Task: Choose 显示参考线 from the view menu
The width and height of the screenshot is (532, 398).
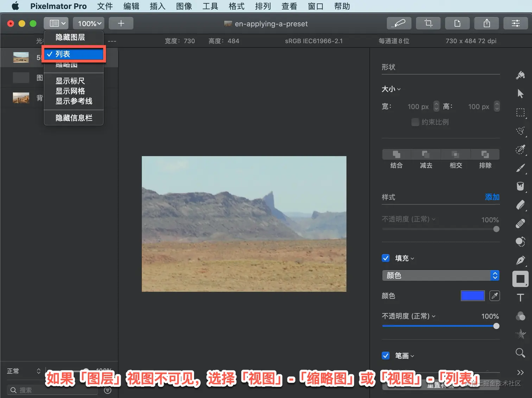Action: [x=74, y=101]
